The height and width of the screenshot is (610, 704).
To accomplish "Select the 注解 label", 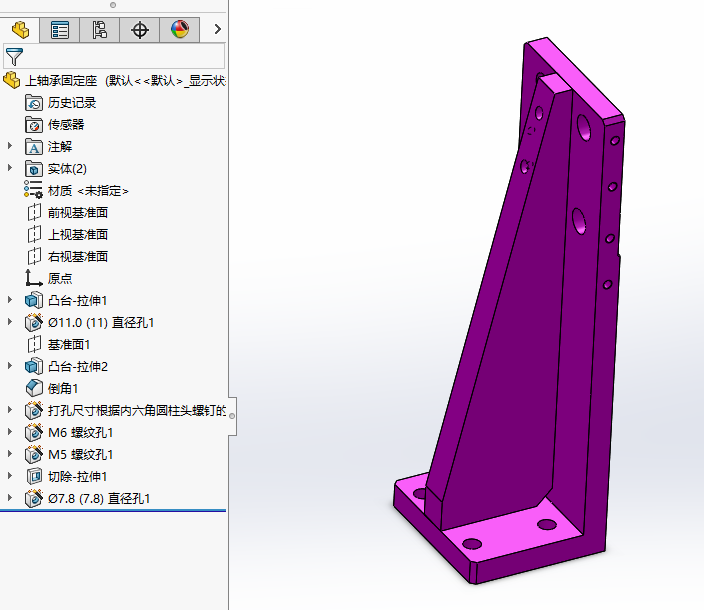I will (x=60, y=147).
